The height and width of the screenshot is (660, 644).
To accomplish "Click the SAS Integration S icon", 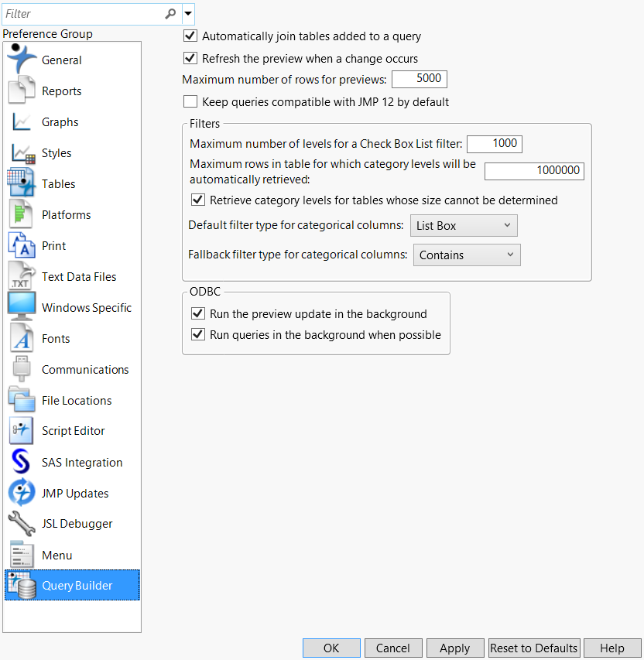I will (x=21, y=461).
